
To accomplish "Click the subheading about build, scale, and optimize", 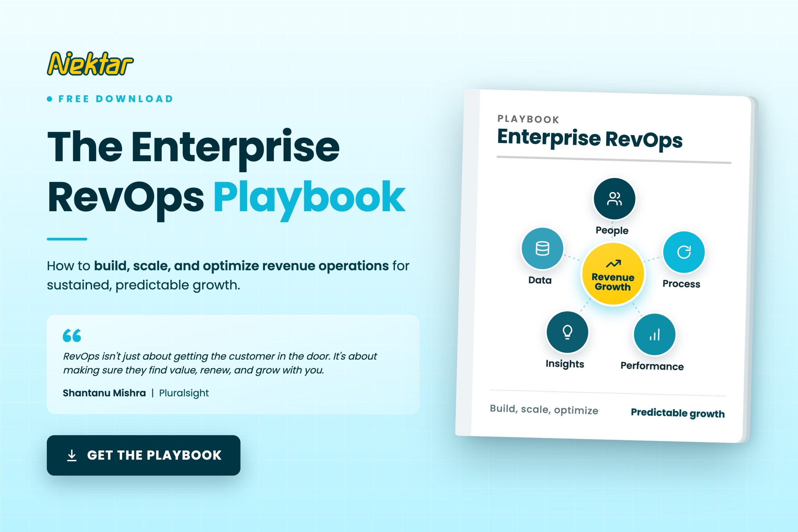I will [x=228, y=275].
